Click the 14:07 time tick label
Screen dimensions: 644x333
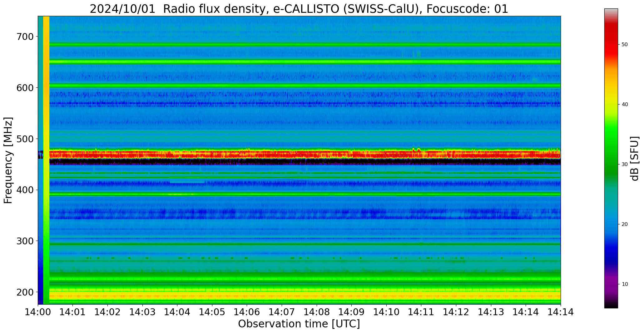coord(282,312)
